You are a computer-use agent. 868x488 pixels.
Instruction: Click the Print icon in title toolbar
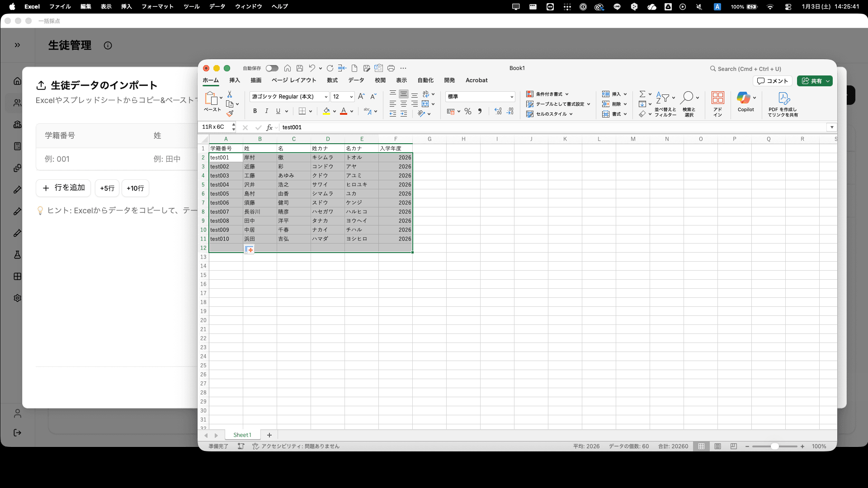click(391, 68)
